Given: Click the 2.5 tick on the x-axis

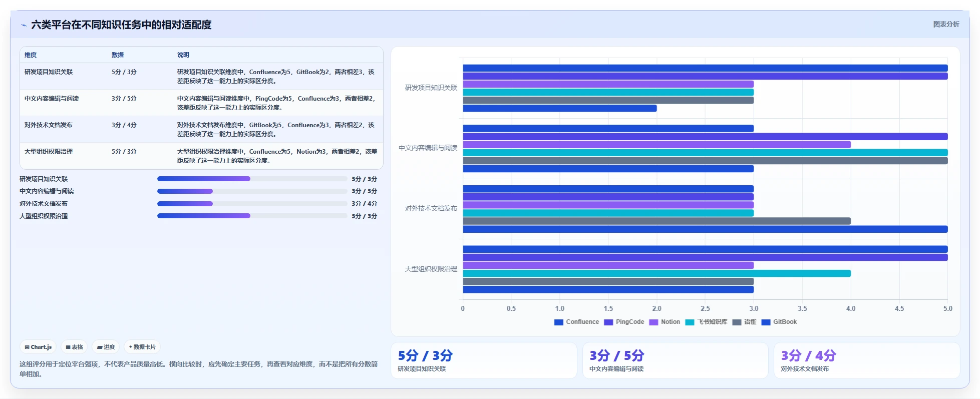Looking at the screenshot, I should (705, 308).
